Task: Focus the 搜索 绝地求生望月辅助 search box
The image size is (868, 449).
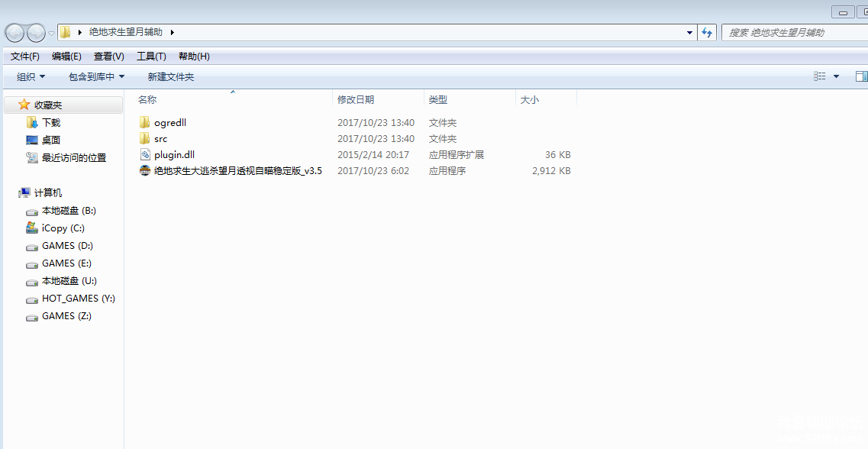Action: 795,33
